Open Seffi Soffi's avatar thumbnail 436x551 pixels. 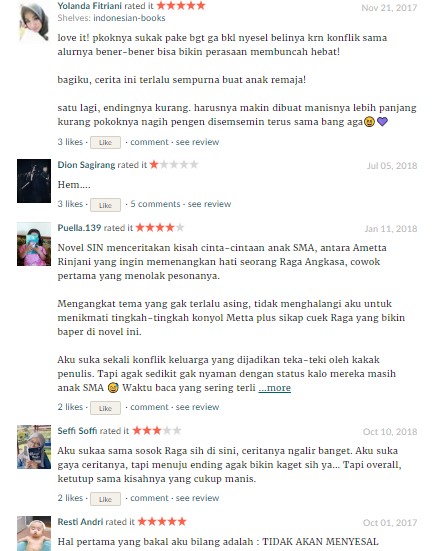[34, 447]
